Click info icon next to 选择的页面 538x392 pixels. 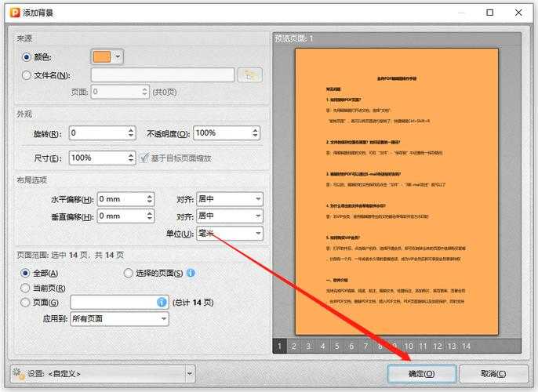(x=191, y=273)
